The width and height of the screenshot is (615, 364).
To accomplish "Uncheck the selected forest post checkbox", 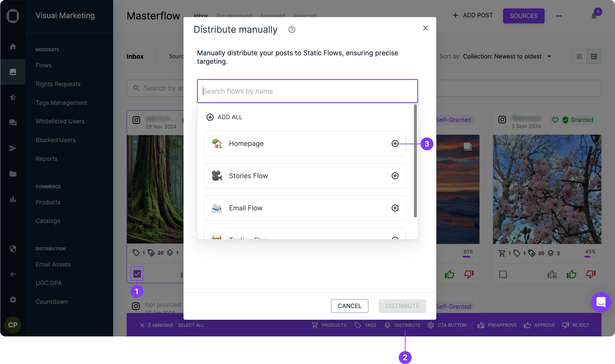I will click(x=137, y=273).
